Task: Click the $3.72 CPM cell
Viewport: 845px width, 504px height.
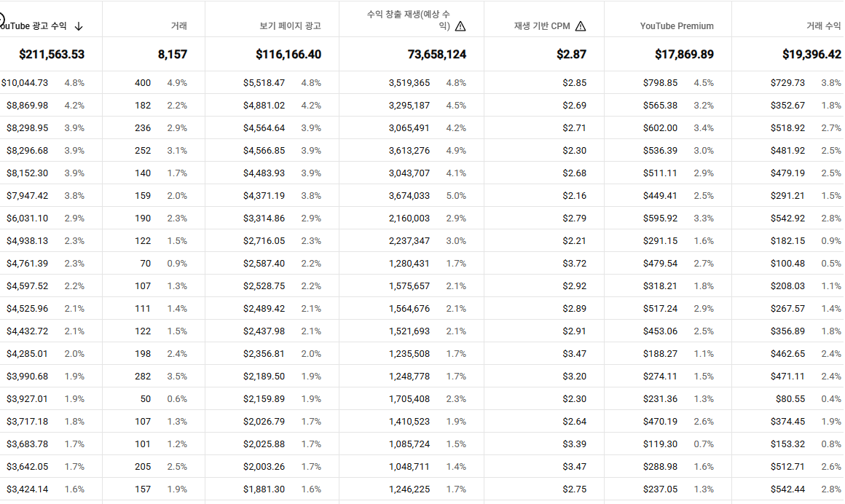Action: coord(574,264)
